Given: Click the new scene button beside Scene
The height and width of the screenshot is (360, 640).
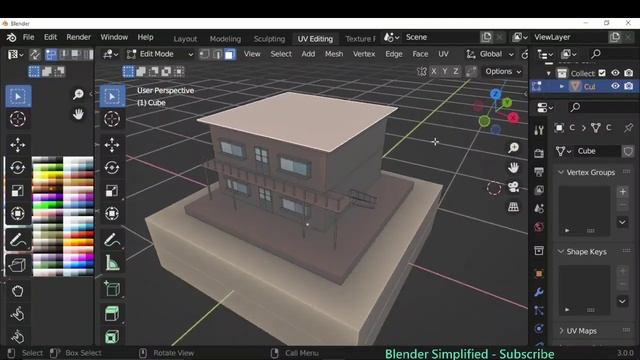Looking at the screenshot, I should [x=486, y=37].
